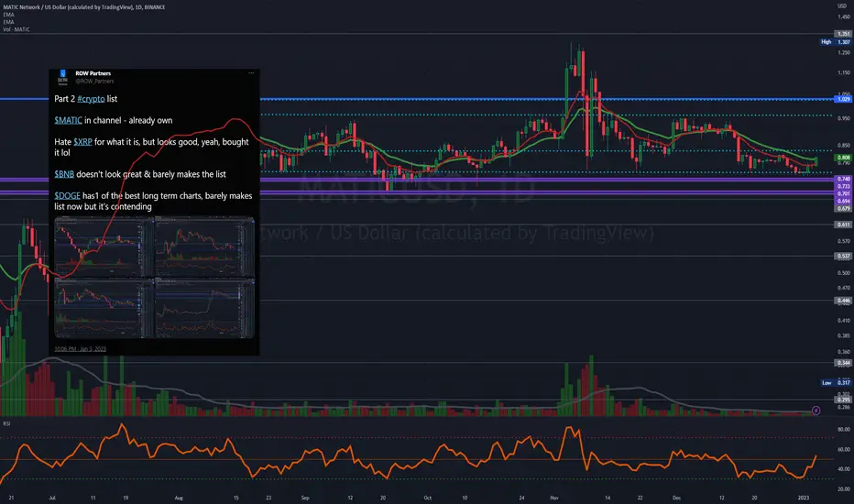Click the purple 0.740 level label
854x504 pixels.
point(843,179)
